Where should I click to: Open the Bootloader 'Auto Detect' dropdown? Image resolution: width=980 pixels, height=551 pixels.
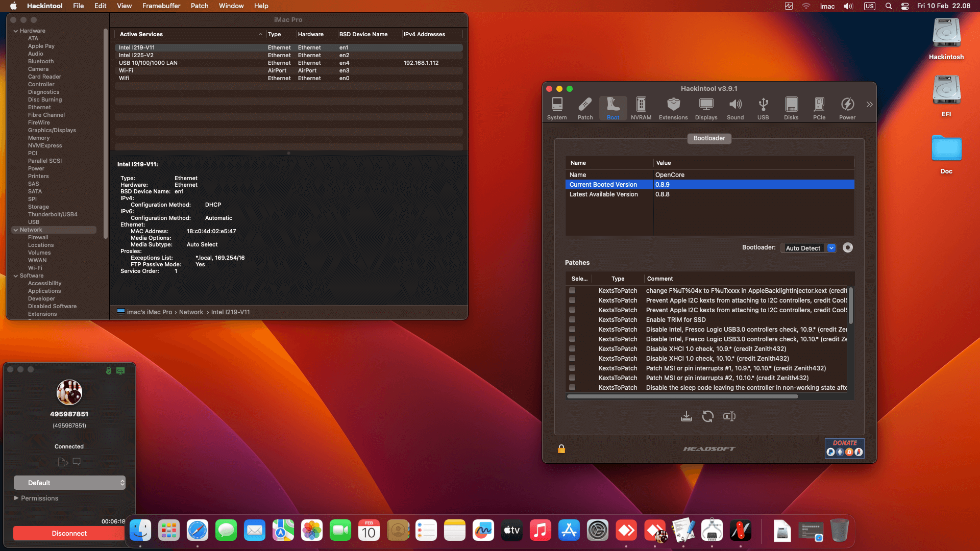point(808,248)
